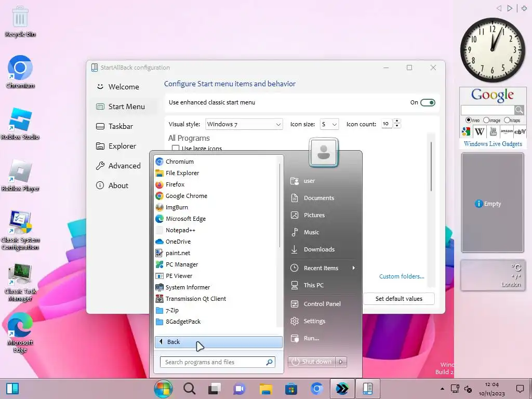Screen dimensions: 532x399
Task: Click the Start orb on the taskbar
Action: click(x=163, y=389)
